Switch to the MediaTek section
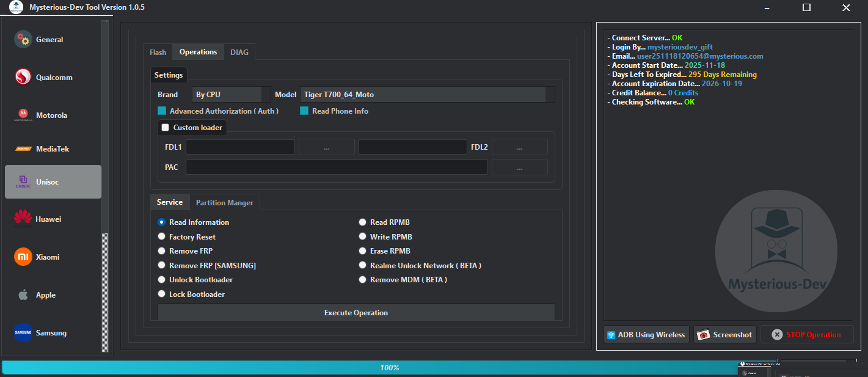Screen dimensions: 868x377 point(53,148)
